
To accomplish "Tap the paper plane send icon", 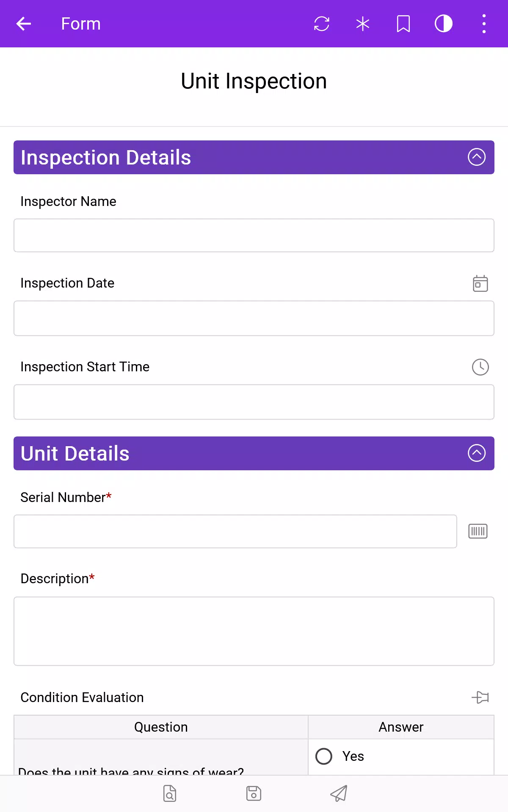I will click(339, 793).
